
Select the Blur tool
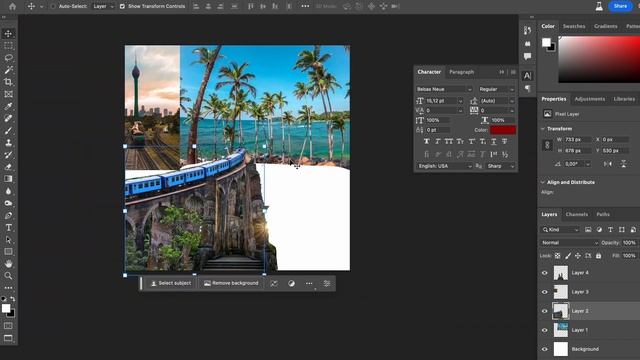coord(8,191)
